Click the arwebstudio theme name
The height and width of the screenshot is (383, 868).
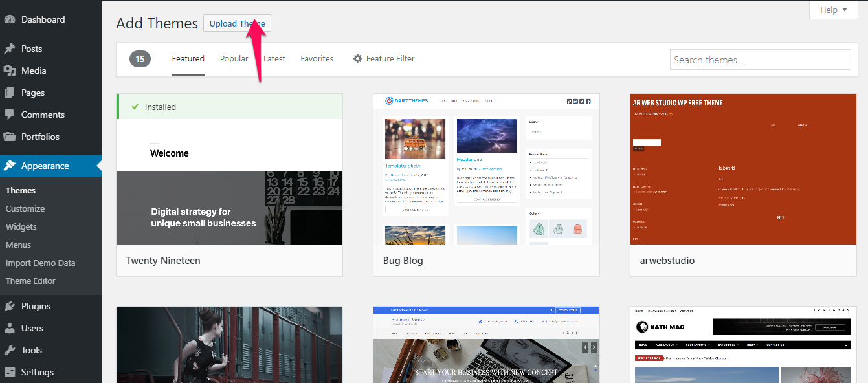pos(667,261)
